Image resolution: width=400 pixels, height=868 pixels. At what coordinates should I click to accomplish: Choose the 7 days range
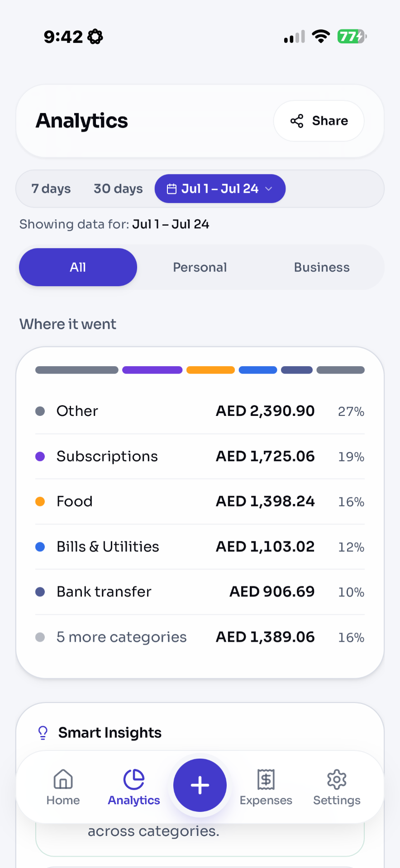point(51,189)
